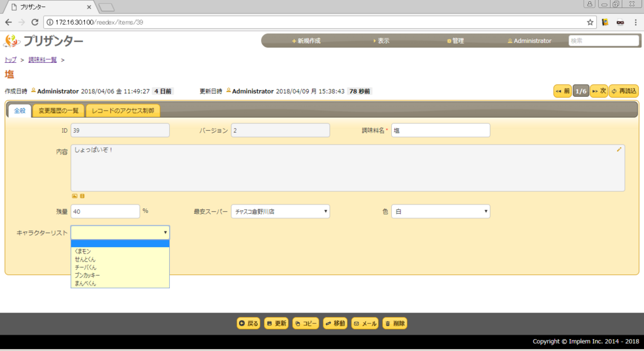Viewport: 644px width, 351px height.
Task: Click the glasses extension icon
Action: tap(620, 22)
